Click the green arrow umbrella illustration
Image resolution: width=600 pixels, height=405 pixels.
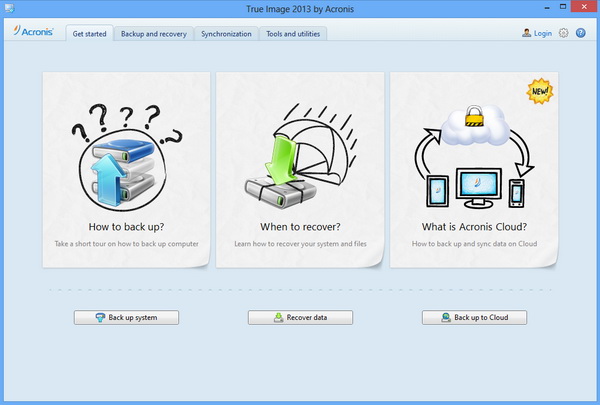[300, 156]
